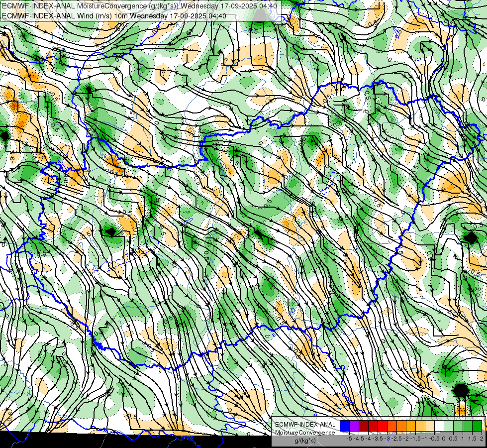This screenshot has height=448, width=487.
Task: Select the legend swatch between -3.5 and -3
Action: coord(383,426)
